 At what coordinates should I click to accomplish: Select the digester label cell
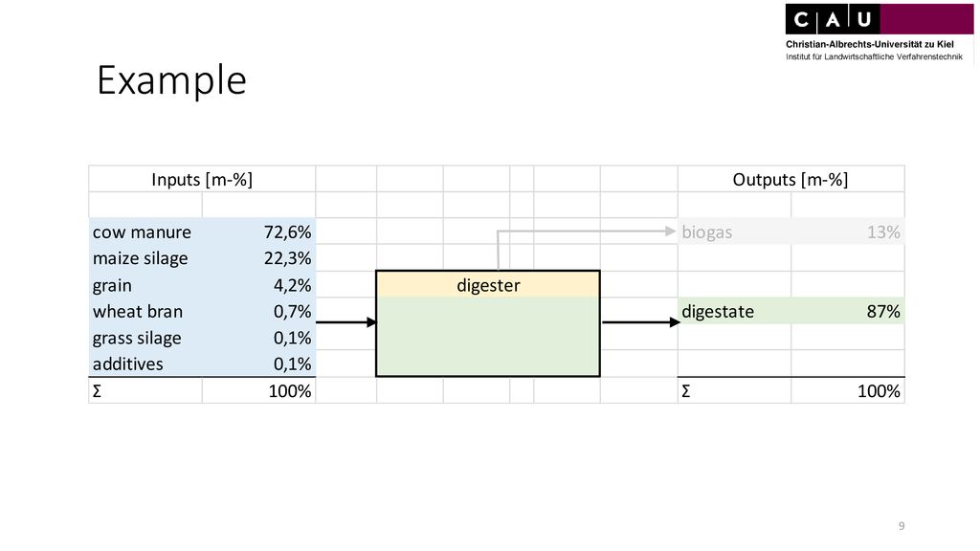(x=488, y=285)
